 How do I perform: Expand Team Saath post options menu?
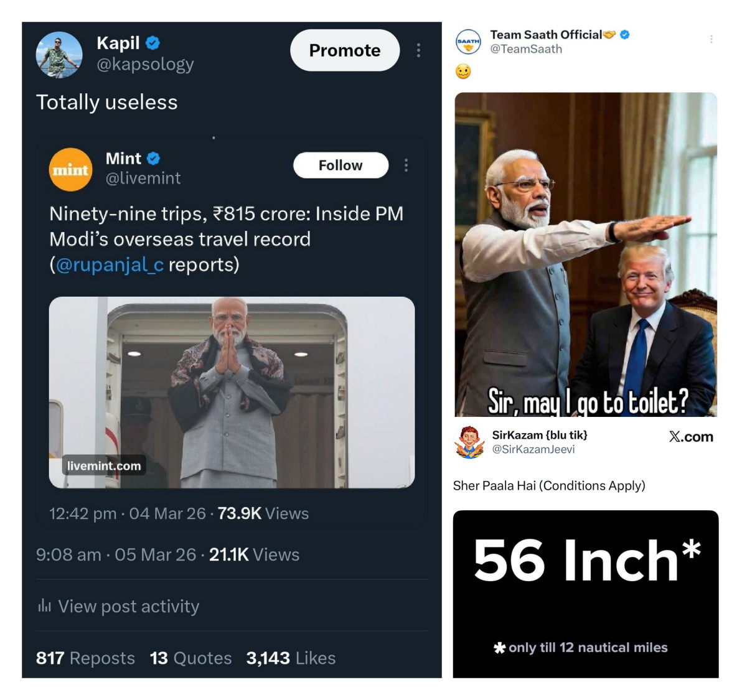pos(711,39)
